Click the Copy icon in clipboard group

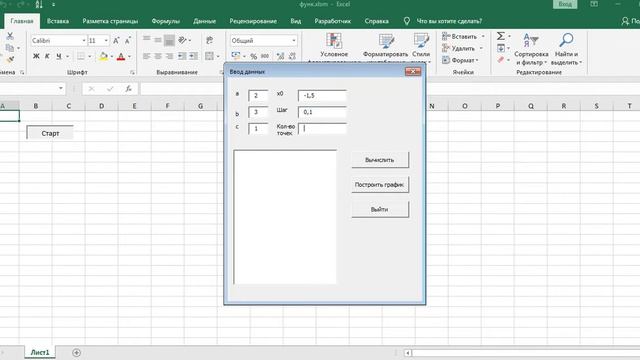tap(10, 48)
